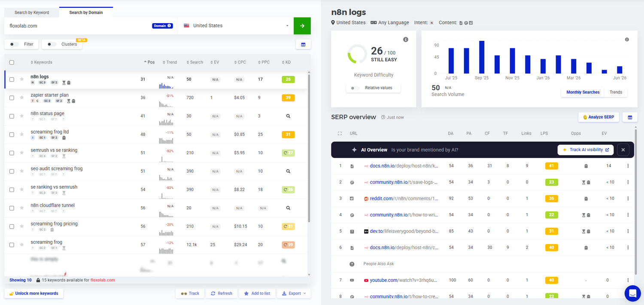Toggle Relative values switch
644x305 pixels.
(355, 88)
